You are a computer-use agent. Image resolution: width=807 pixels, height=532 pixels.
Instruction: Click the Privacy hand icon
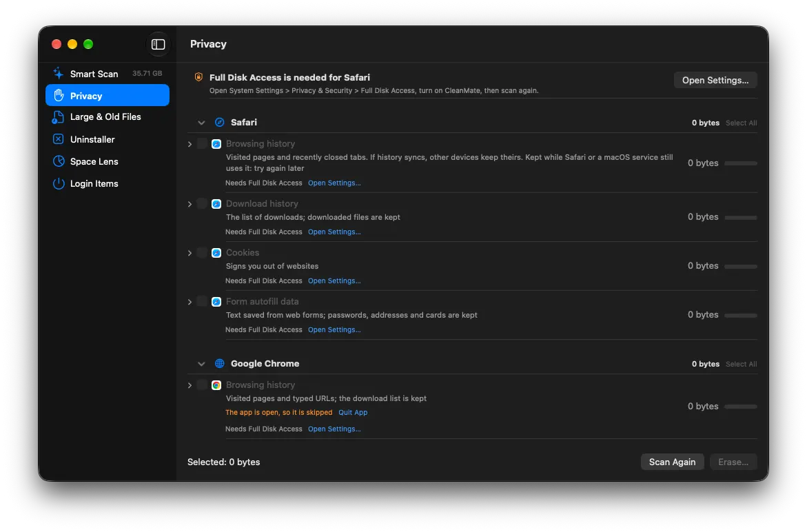pos(59,96)
